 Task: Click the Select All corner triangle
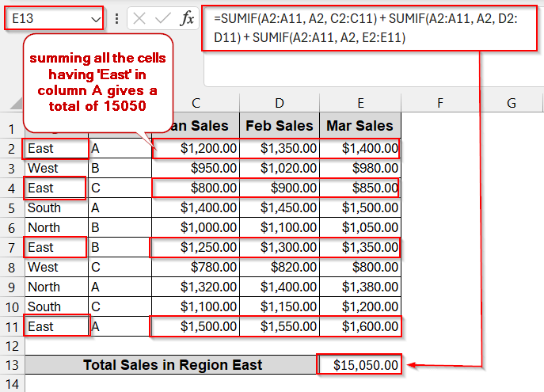pos(16,104)
